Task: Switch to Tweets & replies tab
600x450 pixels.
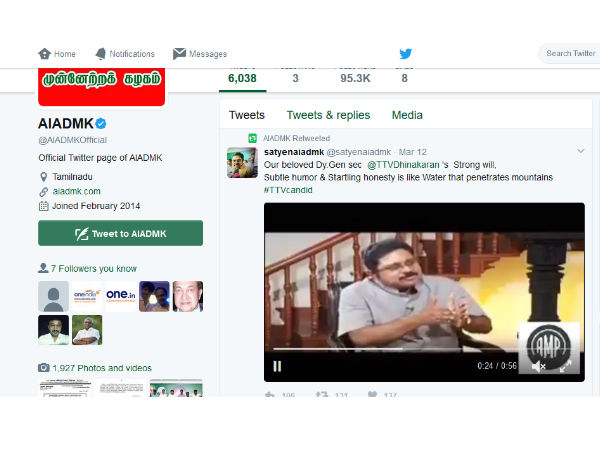Action: coord(328,115)
